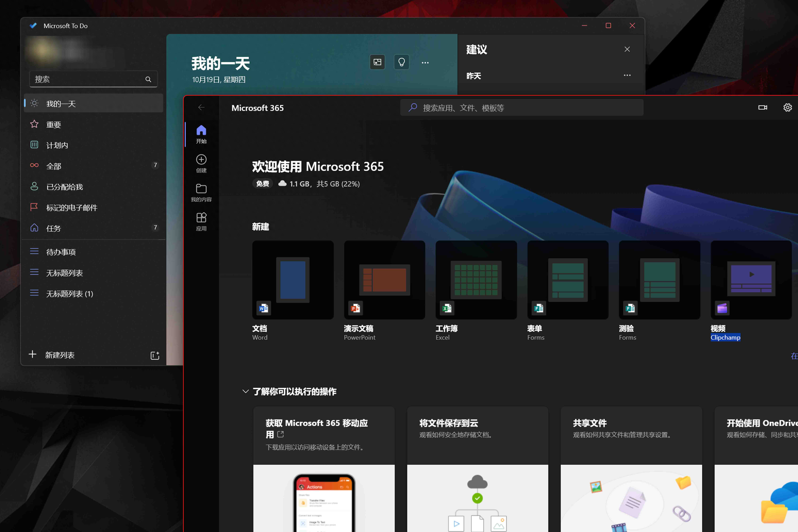
Task: Open 获取 Microsoft 365 移动应用 card
Action: (x=324, y=469)
